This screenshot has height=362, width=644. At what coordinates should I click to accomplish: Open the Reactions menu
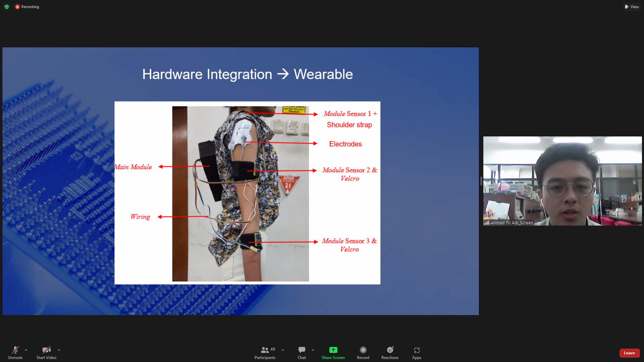point(390,353)
